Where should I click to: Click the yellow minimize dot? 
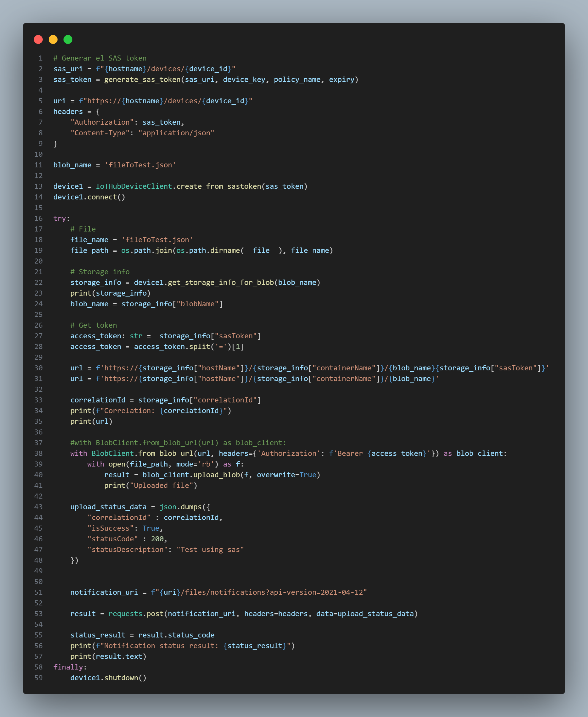click(x=53, y=40)
